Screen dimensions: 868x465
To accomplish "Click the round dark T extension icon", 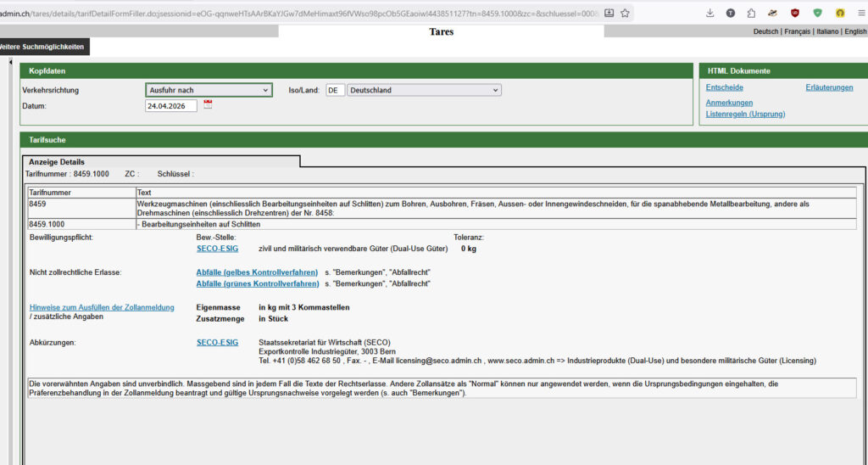I will pyautogui.click(x=731, y=13).
